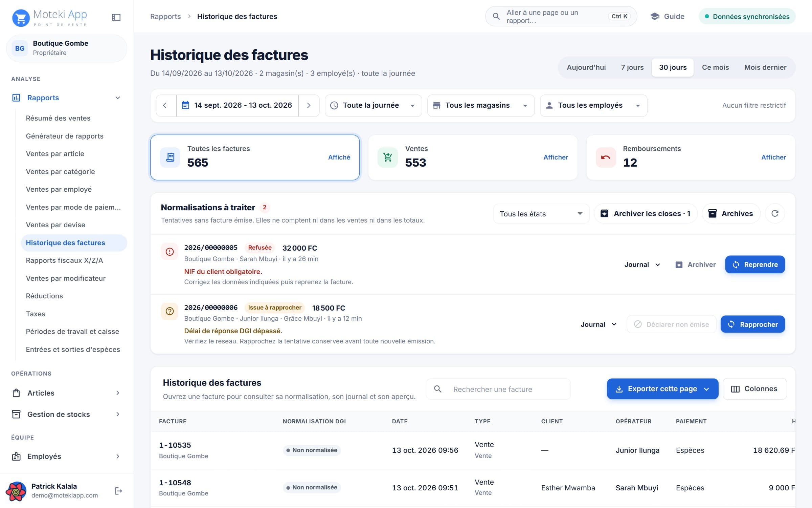This screenshot has width=812, height=508.
Task: Open the Toute la journée dropdown
Action: point(373,105)
